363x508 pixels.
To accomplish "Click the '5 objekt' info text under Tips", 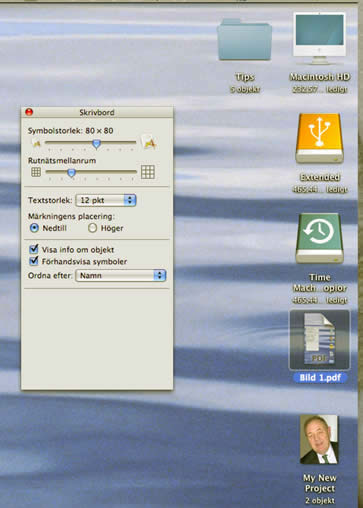I will click(x=245, y=89).
